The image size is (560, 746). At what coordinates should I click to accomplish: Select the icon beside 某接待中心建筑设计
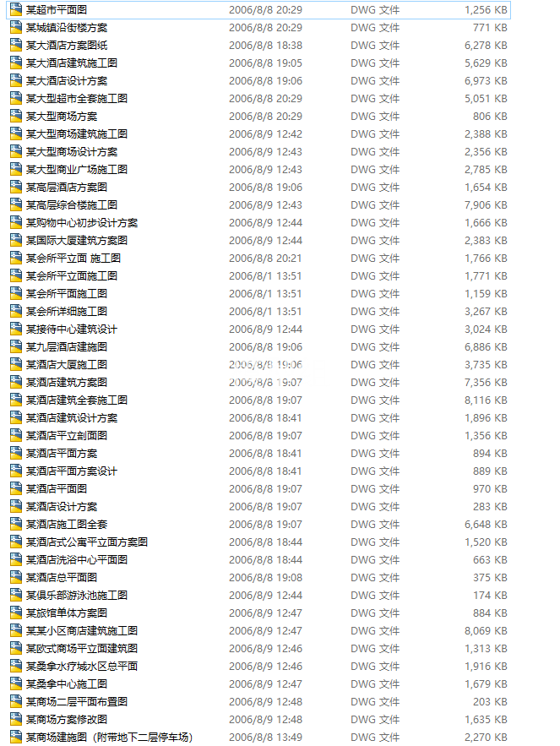tap(16, 329)
